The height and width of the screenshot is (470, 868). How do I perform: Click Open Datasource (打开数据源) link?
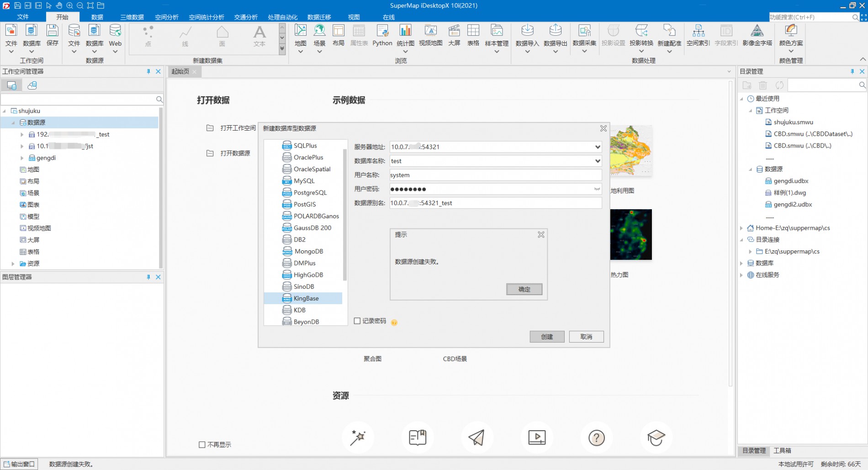pos(235,153)
